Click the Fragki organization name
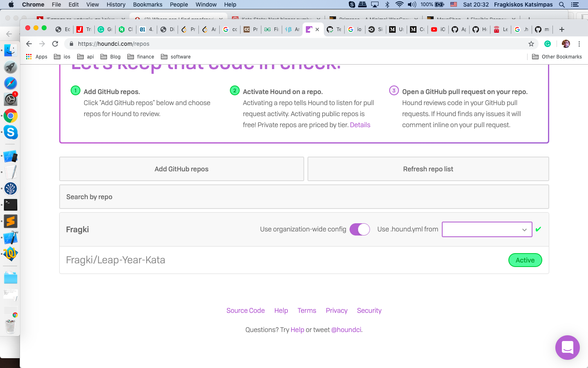The width and height of the screenshot is (588, 368). (x=78, y=229)
